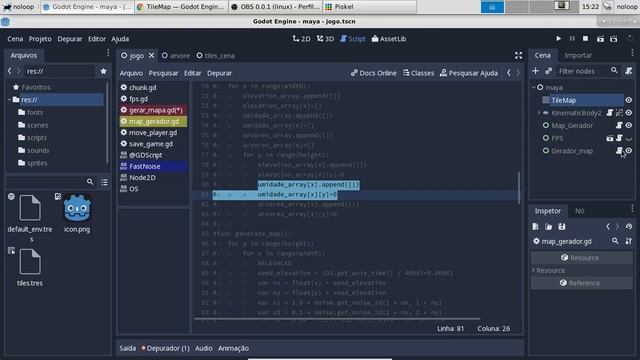
Task: Play the edited scene clapperboard icon
Action: click(600, 39)
